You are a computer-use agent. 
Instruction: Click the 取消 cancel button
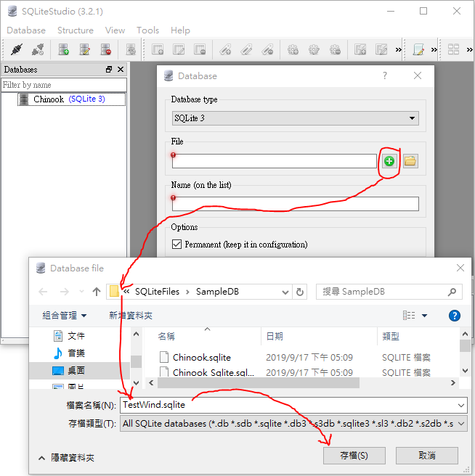426,456
